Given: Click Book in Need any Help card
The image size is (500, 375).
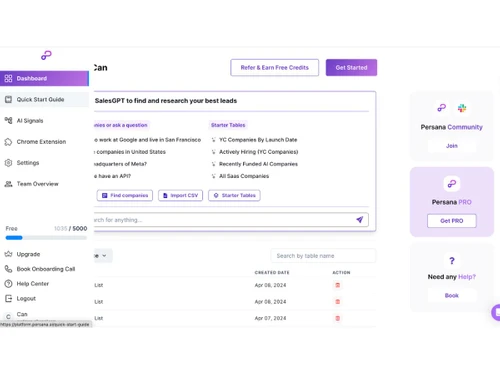Looking at the screenshot, I should pos(452,295).
